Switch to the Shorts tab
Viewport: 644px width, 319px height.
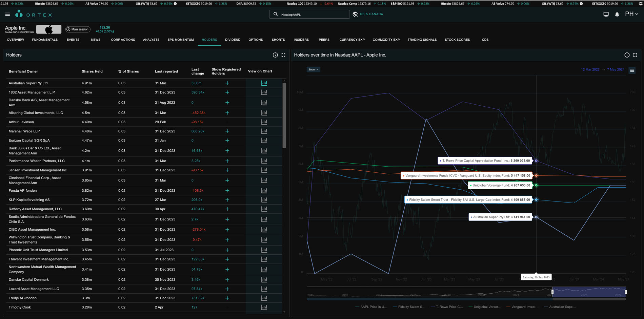(x=278, y=40)
